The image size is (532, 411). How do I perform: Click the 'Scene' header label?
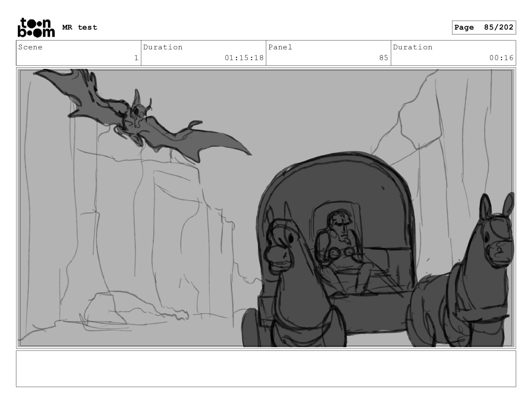[30, 47]
